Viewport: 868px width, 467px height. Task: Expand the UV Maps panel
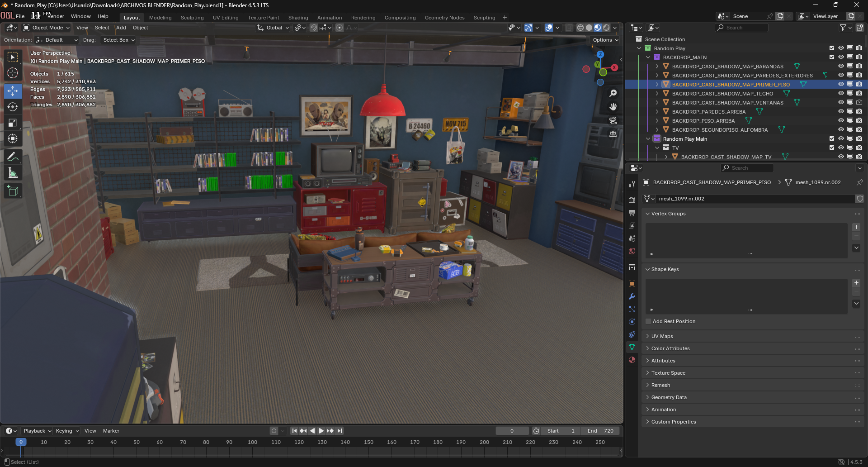click(x=662, y=336)
